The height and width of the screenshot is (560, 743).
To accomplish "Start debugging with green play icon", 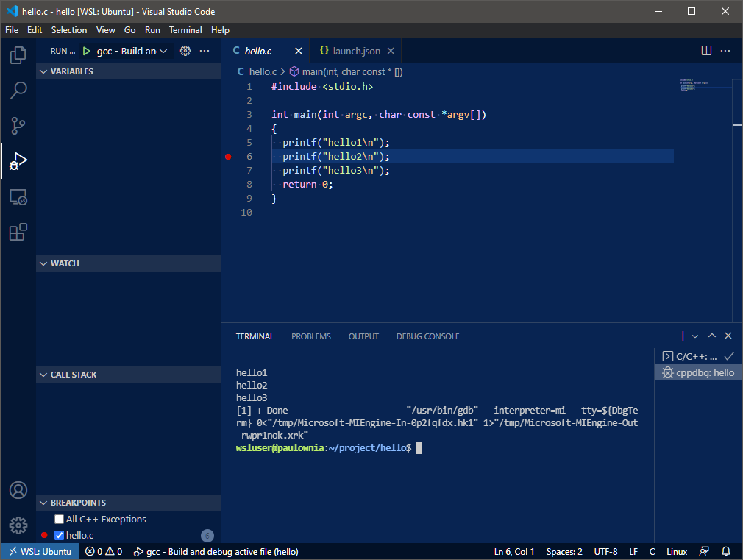I will pos(86,51).
